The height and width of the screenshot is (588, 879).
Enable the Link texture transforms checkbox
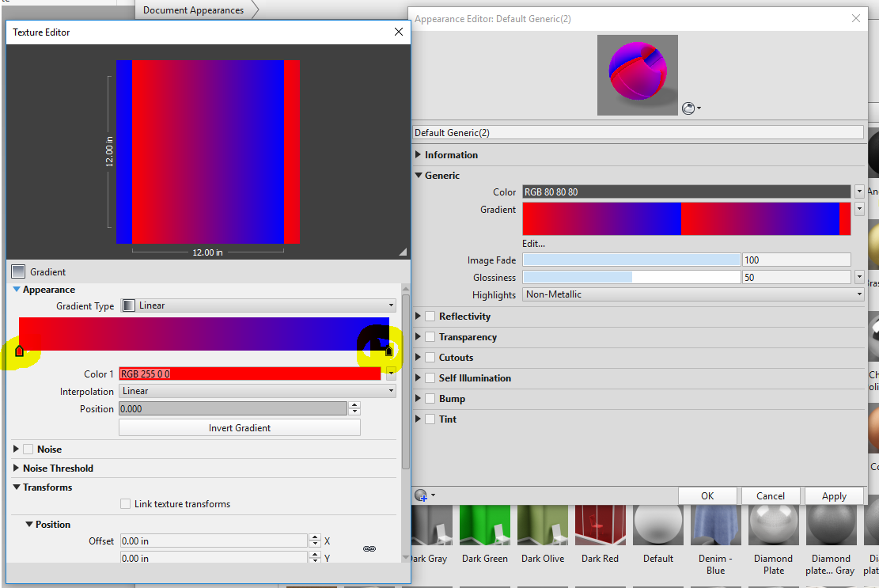coord(125,503)
